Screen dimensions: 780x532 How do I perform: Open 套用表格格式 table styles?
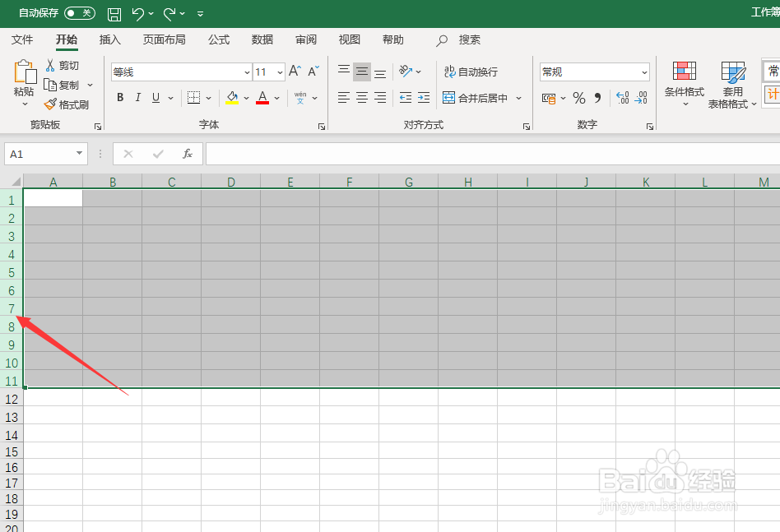click(x=732, y=85)
